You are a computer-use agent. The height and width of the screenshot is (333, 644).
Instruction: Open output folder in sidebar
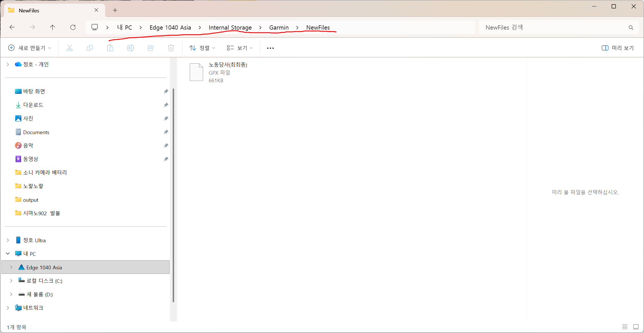pyautogui.click(x=30, y=200)
